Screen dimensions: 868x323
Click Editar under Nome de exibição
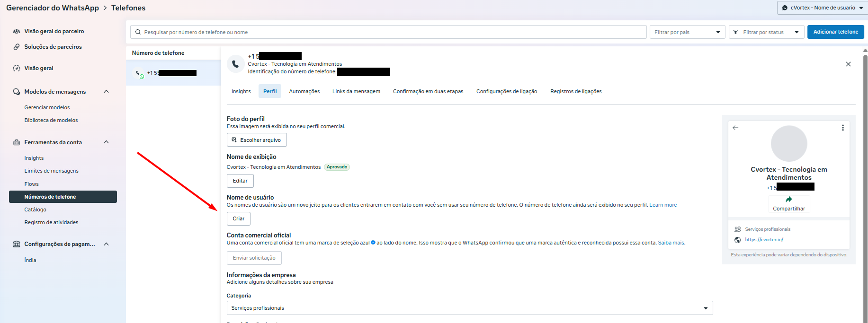click(x=240, y=181)
